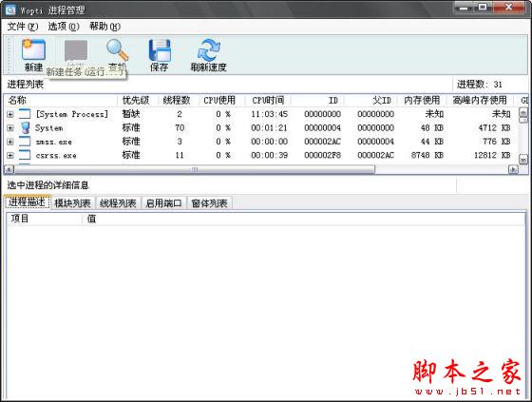
Task: Click the 保存 floppy disk icon
Action: click(160, 50)
